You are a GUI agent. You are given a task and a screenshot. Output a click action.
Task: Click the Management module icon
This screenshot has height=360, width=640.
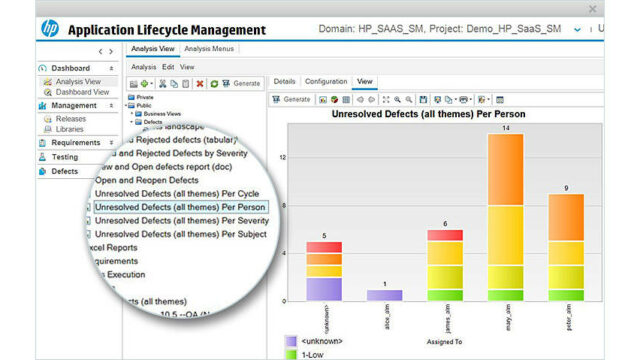point(42,106)
